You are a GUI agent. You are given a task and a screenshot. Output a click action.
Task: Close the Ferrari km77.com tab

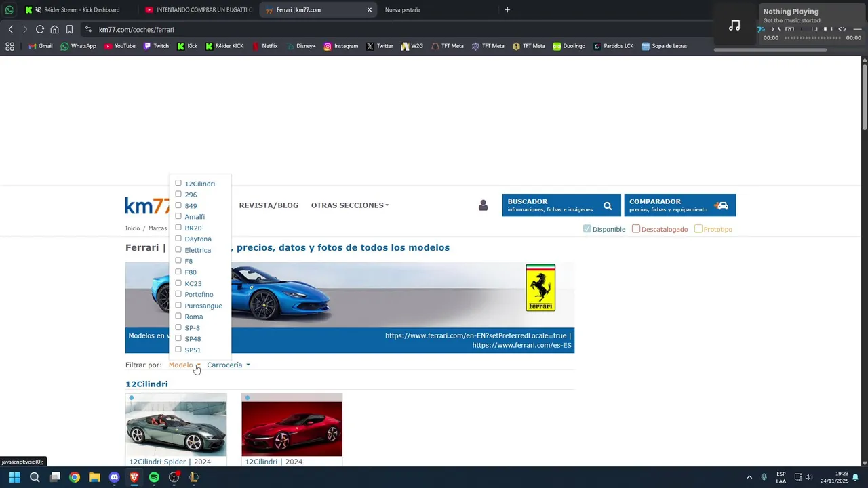point(370,10)
